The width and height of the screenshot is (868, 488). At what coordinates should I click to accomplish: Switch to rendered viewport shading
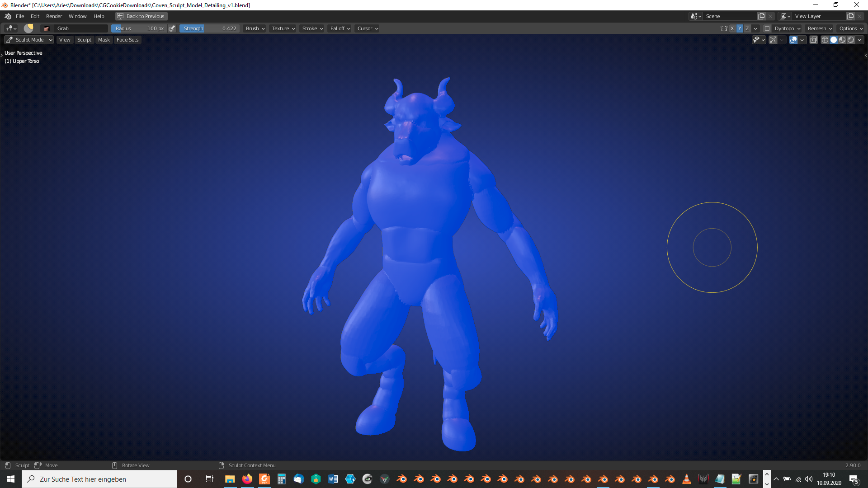pyautogui.click(x=851, y=40)
